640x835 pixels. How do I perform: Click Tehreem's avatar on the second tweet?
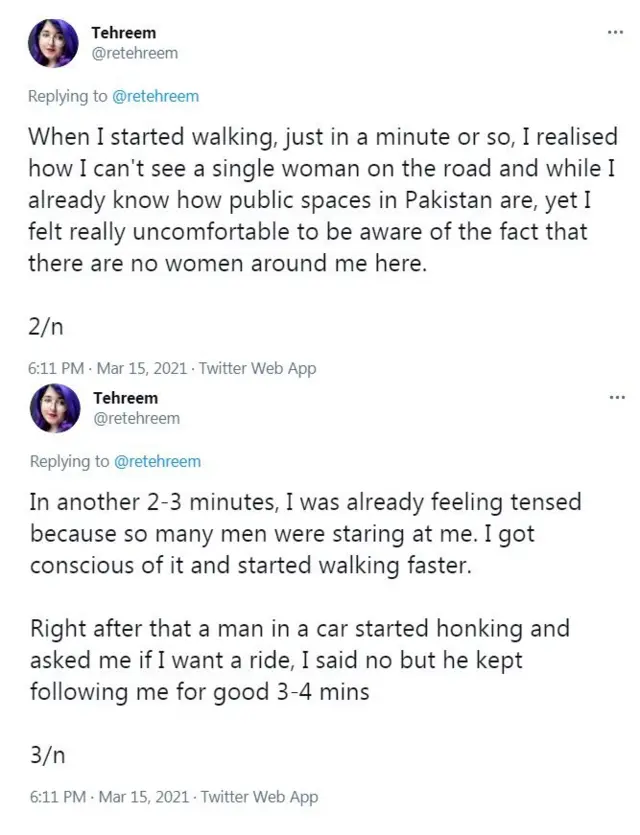pos(54,409)
